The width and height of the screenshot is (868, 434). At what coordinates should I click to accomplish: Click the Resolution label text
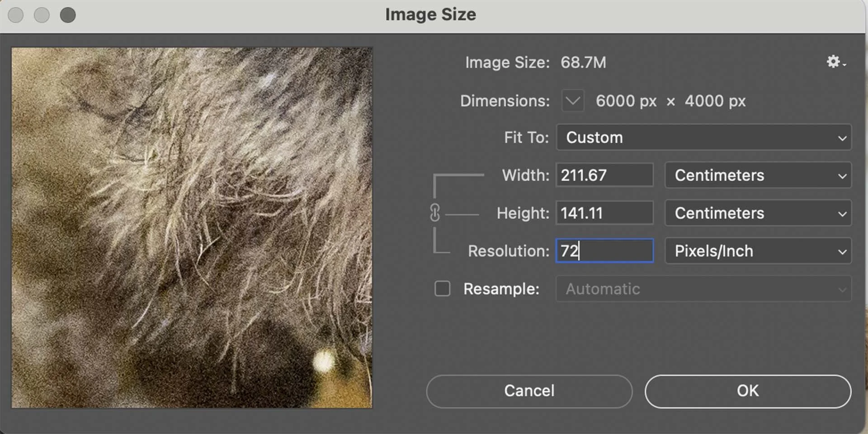[508, 251]
